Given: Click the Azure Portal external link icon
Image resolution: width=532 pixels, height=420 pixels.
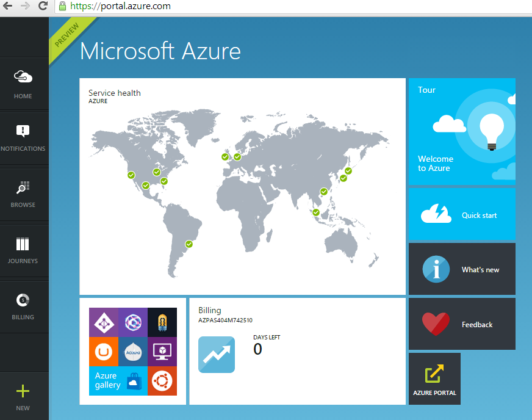Looking at the screenshot, I should [x=434, y=373].
